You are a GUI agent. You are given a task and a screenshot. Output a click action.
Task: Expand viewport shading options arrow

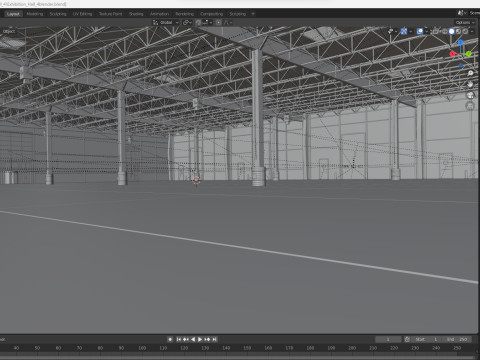tap(472, 31)
